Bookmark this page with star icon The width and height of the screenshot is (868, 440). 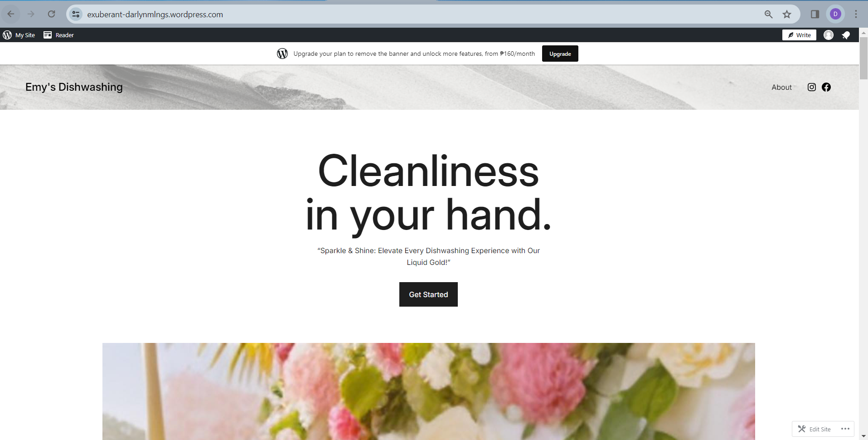pyautogui.click(x=787, y=14)
